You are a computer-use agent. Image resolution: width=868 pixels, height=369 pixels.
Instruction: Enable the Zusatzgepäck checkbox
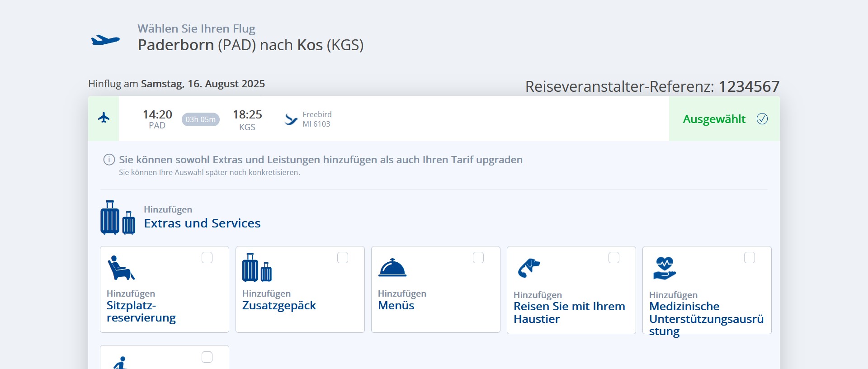click(x=343, y=258)
